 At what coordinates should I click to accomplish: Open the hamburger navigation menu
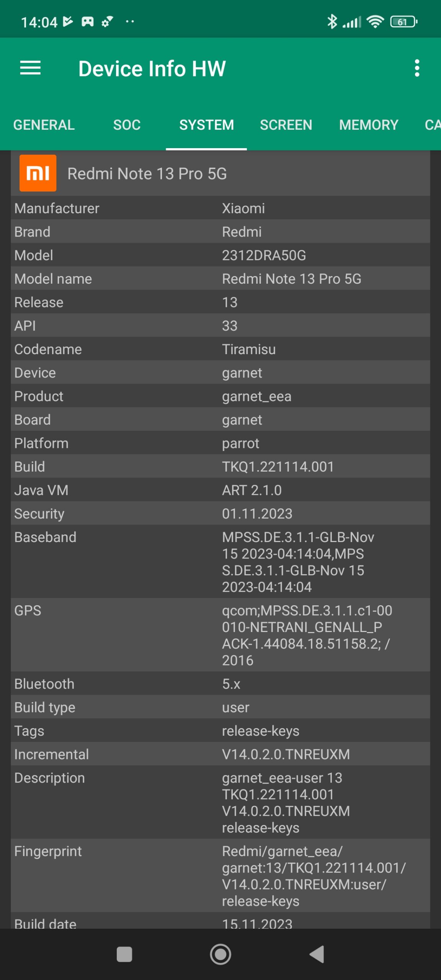[30, 68]
